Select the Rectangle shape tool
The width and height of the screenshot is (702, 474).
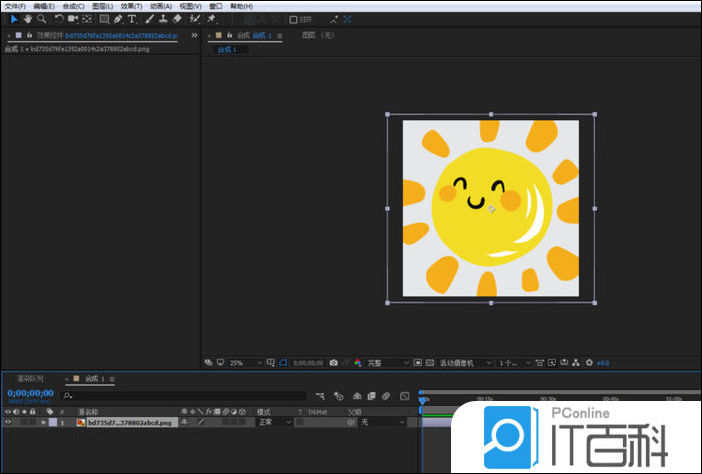tap(104, 19)
